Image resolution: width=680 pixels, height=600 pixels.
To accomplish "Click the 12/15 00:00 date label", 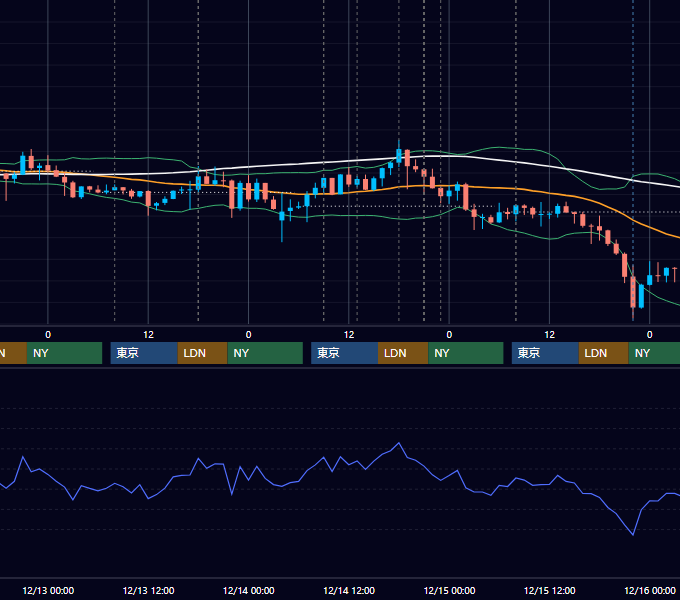I will [x=449, y=590].
